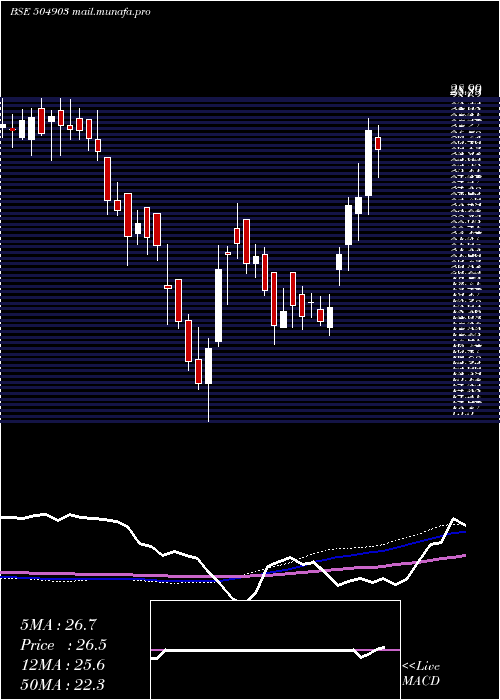This screenshot has width=500, height=700.
Task: Click the '<<Live MACD' label
Action: click(x=421, y=674)
